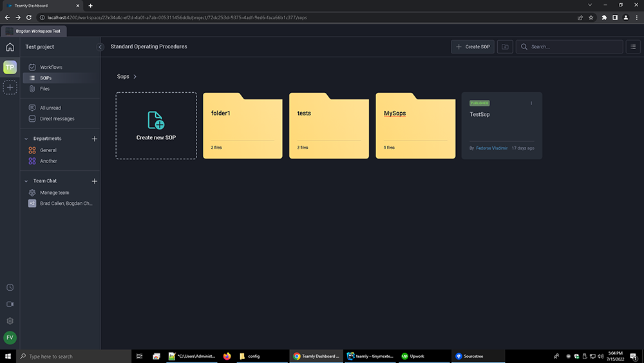Open Windows Start menu

(8, 357)
